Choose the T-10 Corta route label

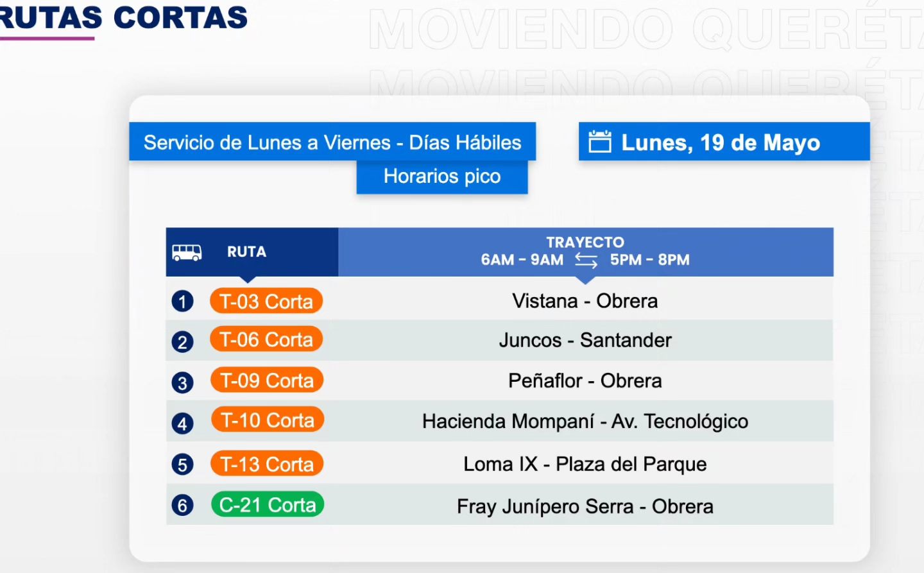coord(268,420)
